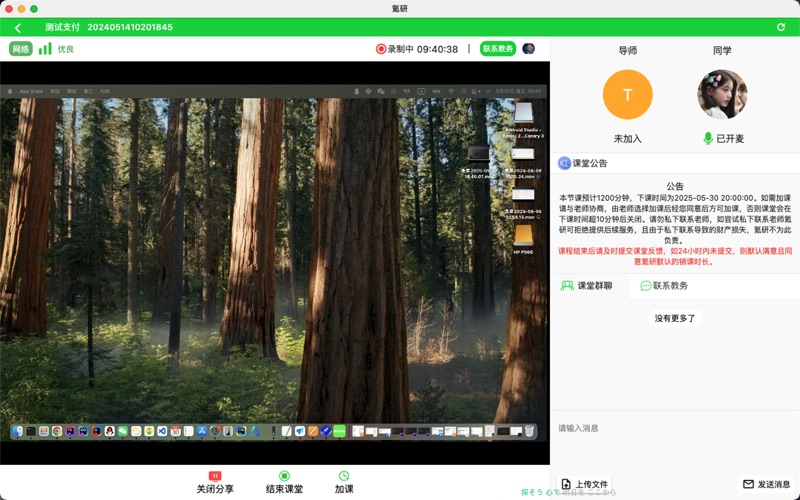Viewport: 800px width, 500px height.
Task: Click the back arrow in green header
Action: [18, 28]
